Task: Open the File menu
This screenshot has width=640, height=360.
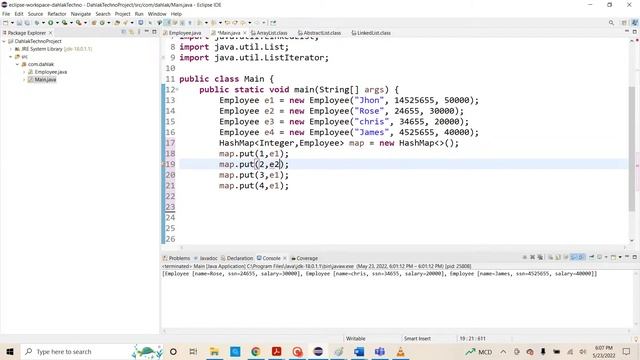Action: (6, 14)
